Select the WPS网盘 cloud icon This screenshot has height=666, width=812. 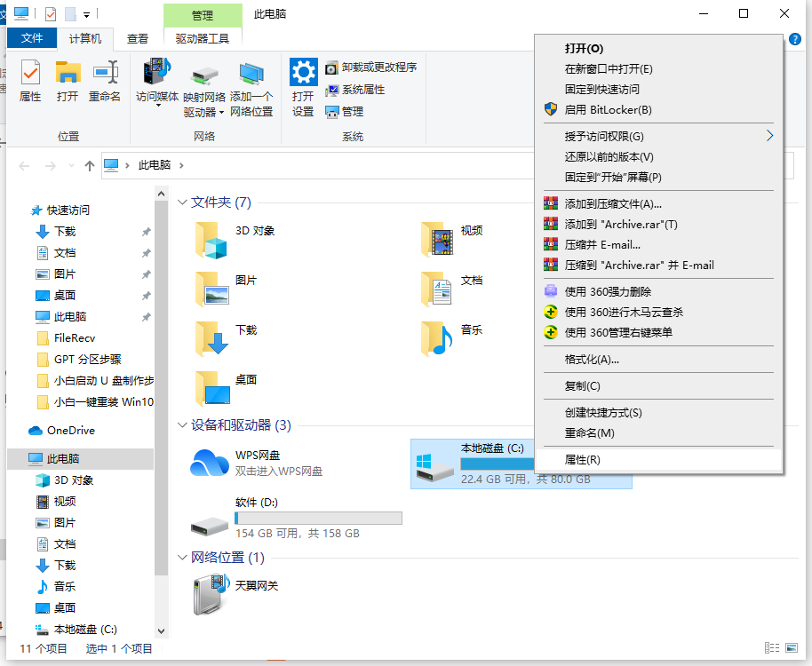tap(210, 463)
